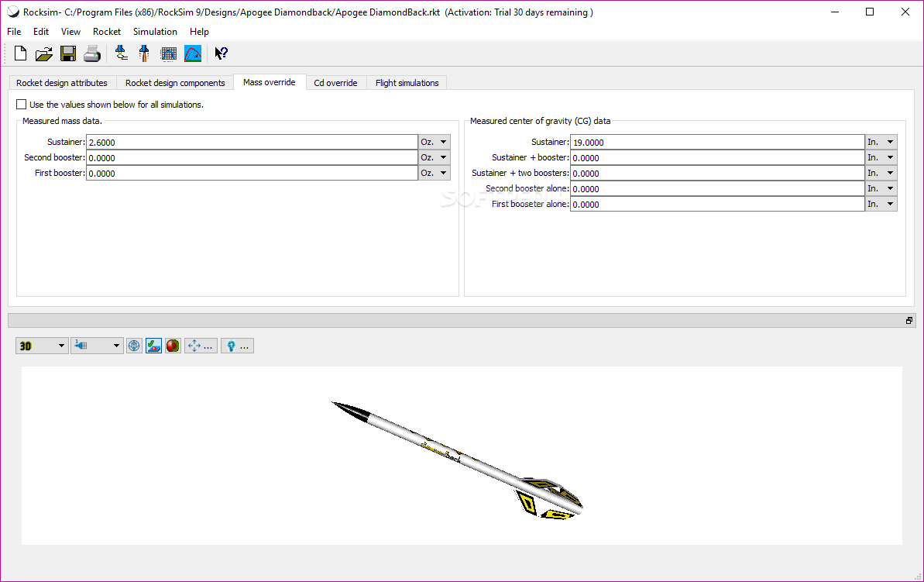Image resolution: width=924 pixels, height=582 pixels.
Task: Open the stage selection dropdown
Action: [x=98, y=346]
